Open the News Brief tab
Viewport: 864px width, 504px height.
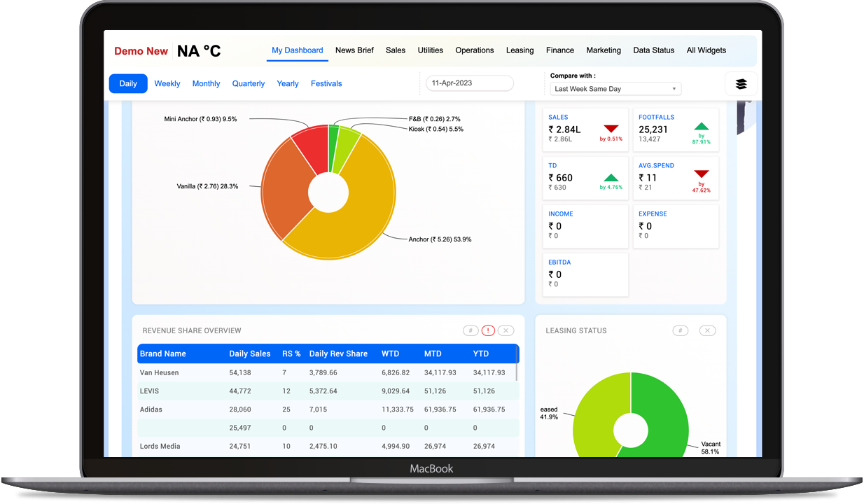pyautogui.click(x=354, y=50)
